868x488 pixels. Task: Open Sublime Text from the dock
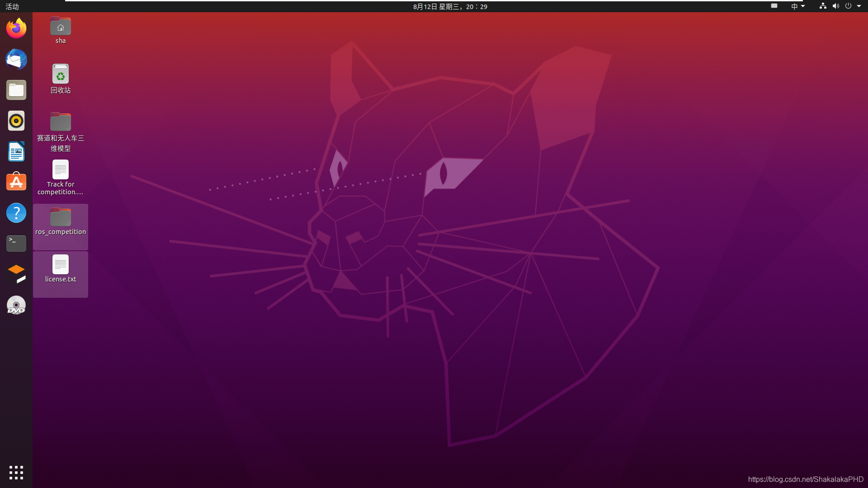tap(16, 274)
